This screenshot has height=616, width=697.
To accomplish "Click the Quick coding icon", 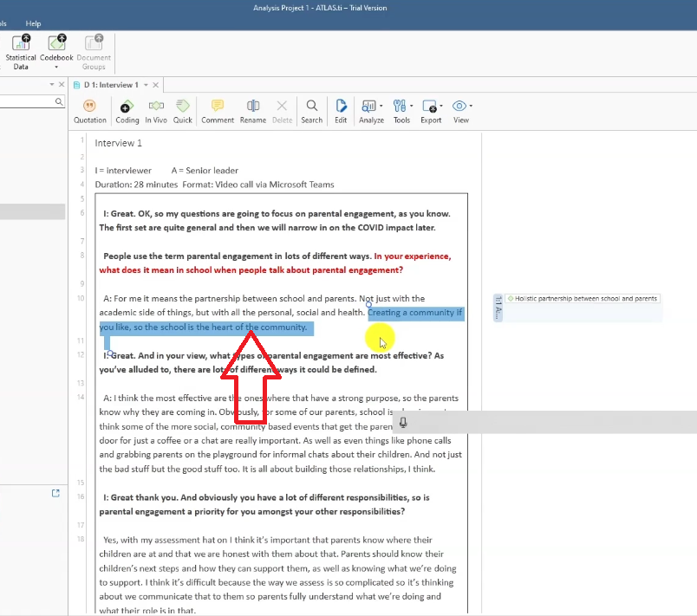I will pos(183,110).
